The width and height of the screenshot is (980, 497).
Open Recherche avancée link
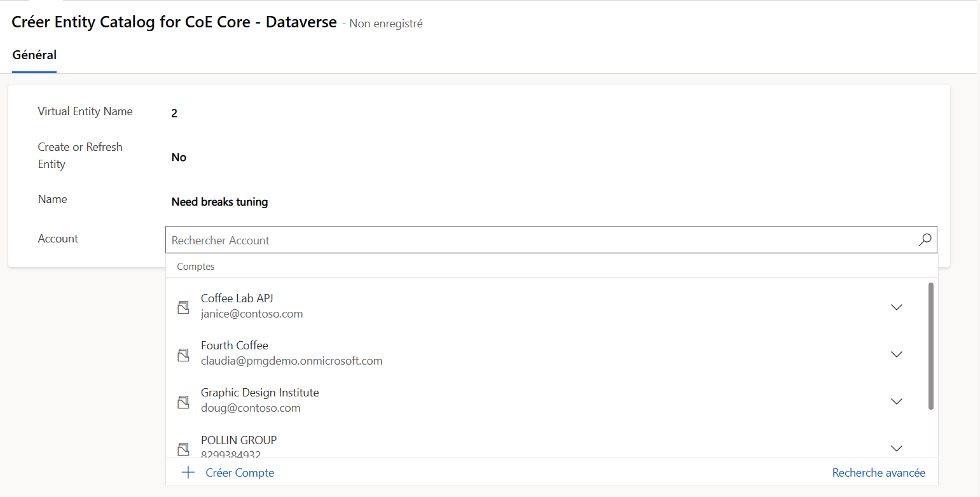pyautogui.click(x=879, y=473)
